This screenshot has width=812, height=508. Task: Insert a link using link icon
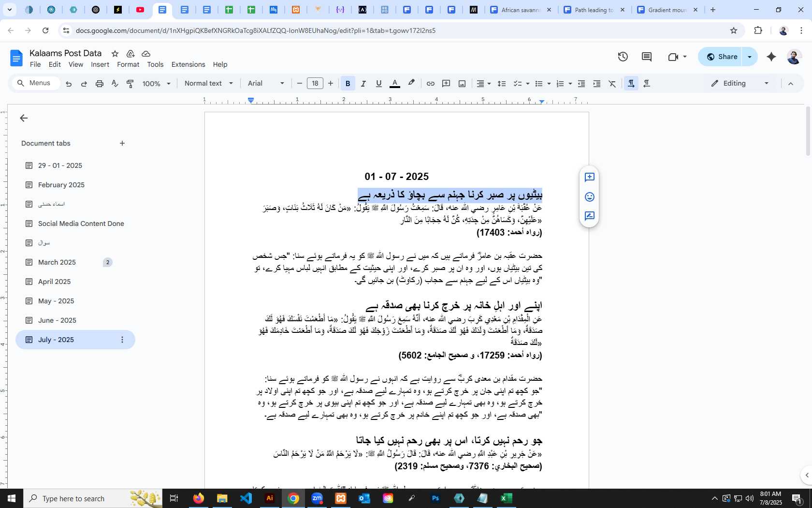(x=430, y=84)
